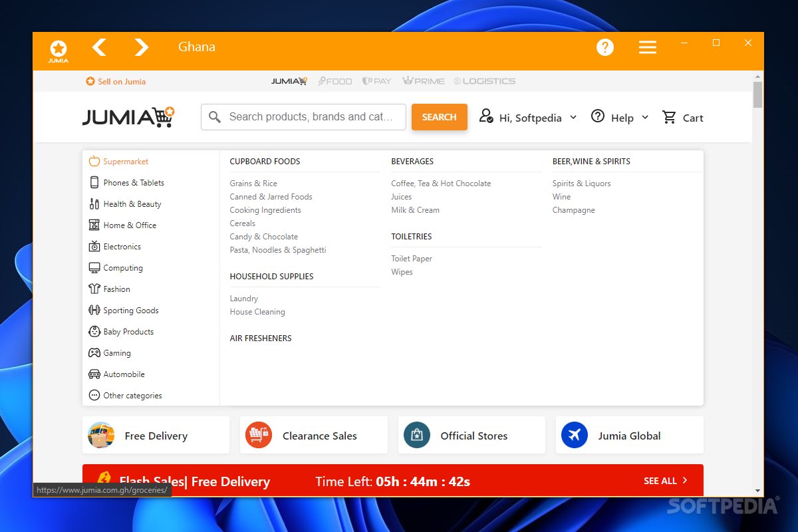Open the Jumia Global card
The image size is (798, 532).
click(x=630, y=436)
